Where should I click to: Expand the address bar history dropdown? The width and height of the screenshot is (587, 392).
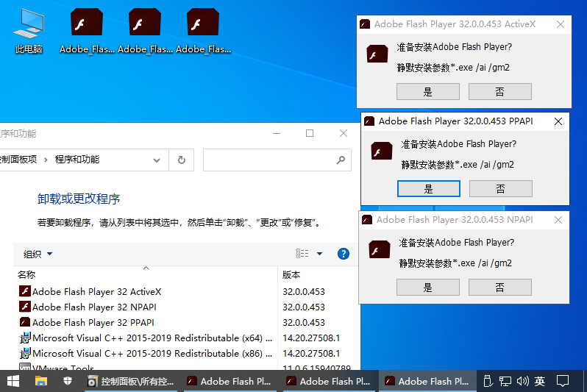point(156,160)
